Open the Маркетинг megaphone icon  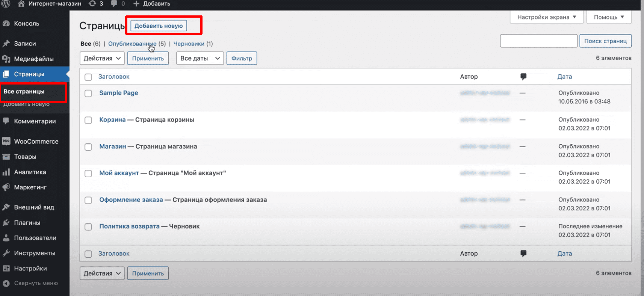6,187
